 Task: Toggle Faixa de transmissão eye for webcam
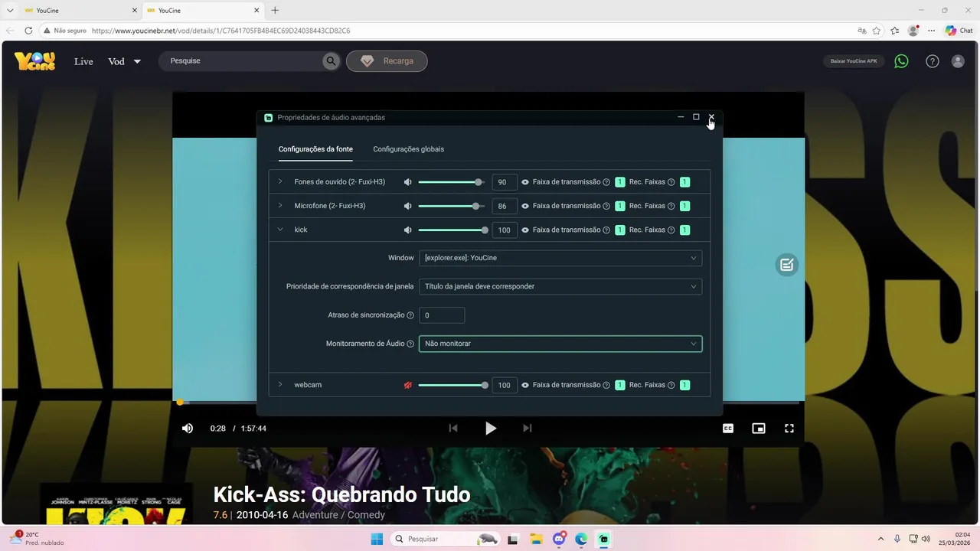click(525, 385)
